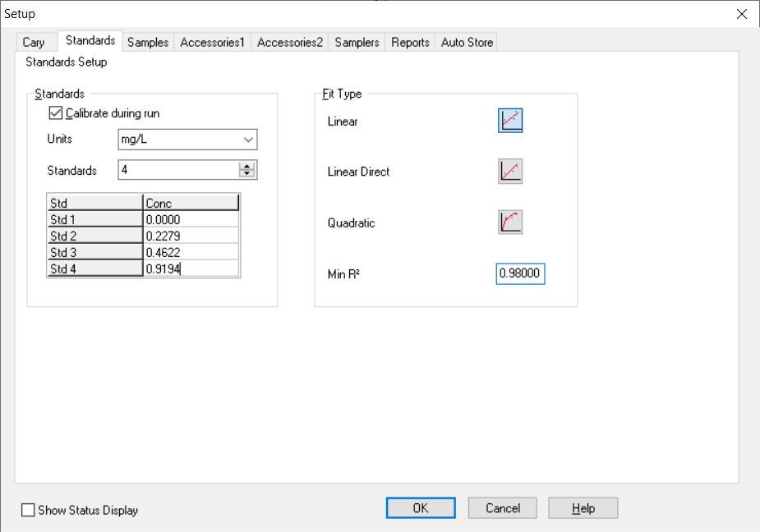
Task: Decrease the Standards count with down arrow
Action: pos(247,174)
